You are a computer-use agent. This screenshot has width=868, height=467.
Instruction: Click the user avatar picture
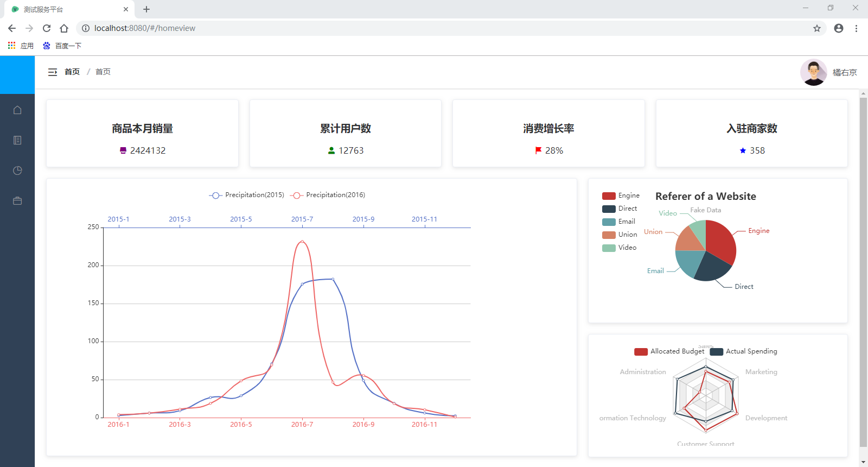click(x=813, y=72)
